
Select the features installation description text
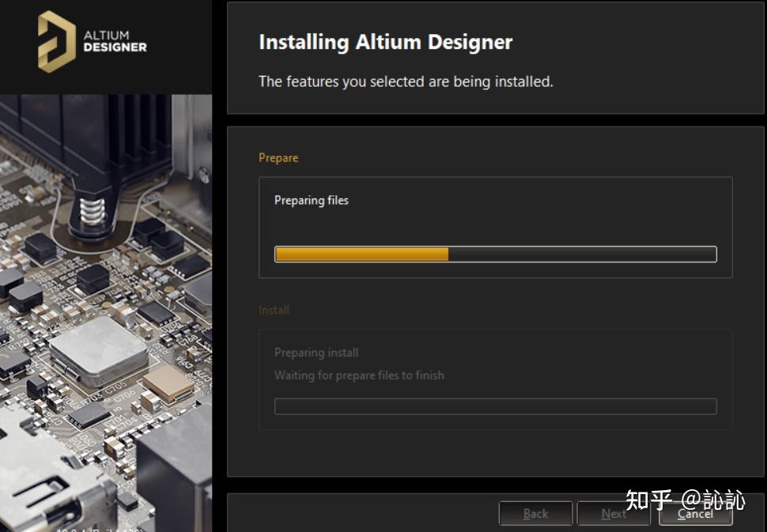coord(405,81)
